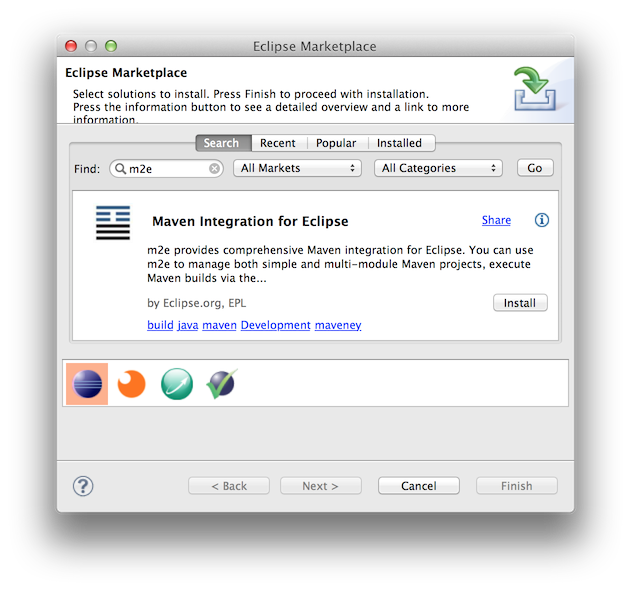Click the 'by Eclipse.org, EPL' text
The image size is (631, 591).
pos(196,303)
